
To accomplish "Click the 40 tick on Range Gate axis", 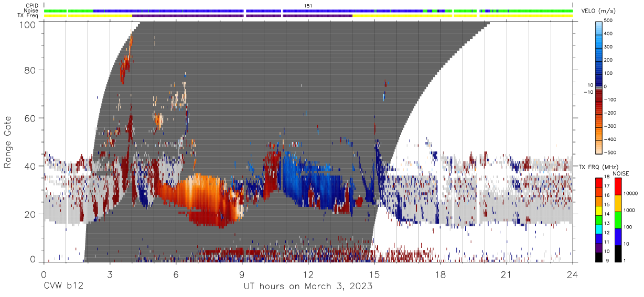I will point(31,166).
